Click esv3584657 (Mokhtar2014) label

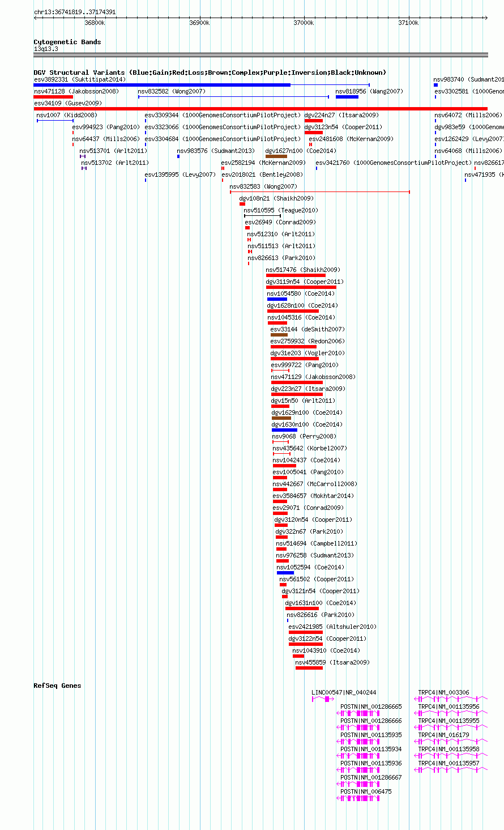point(313,496)
